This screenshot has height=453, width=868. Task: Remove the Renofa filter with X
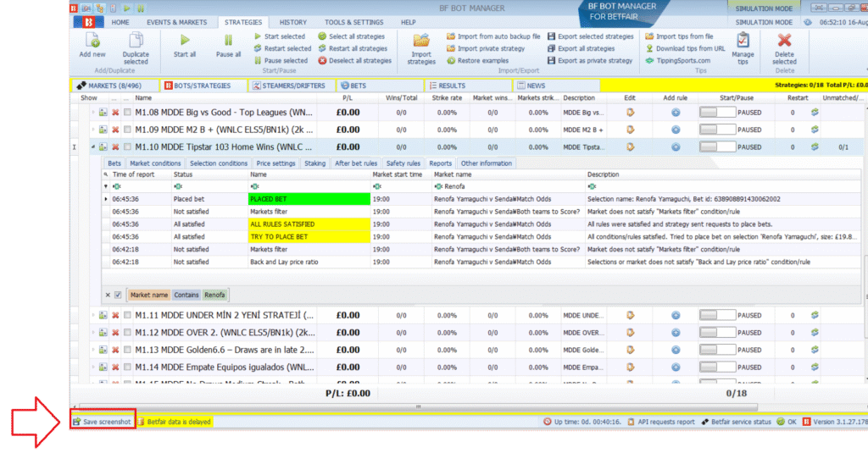108,295
